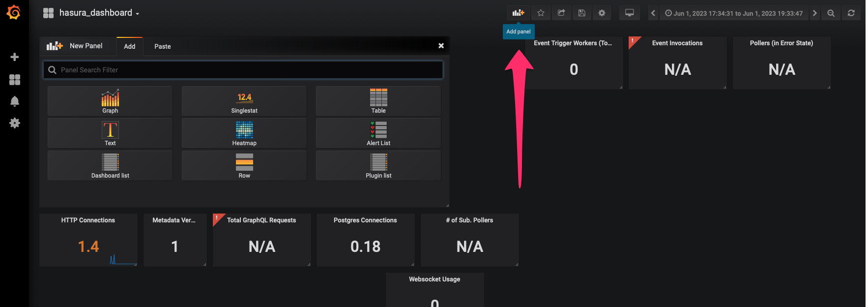Click error indicator on Total GraphQL Requests
Viewport: 868px width, 307px height.
pos(217,218)
